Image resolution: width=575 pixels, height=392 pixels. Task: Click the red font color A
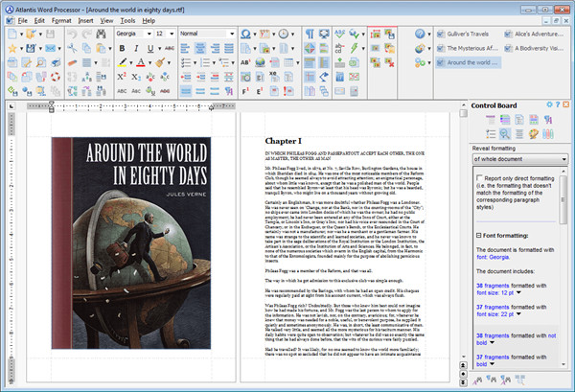point(141,62)
